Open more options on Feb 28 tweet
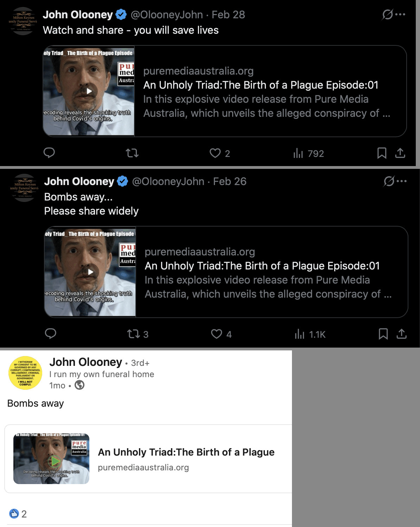This screenshot has height=527, width=420. click(x=400, y=14)
